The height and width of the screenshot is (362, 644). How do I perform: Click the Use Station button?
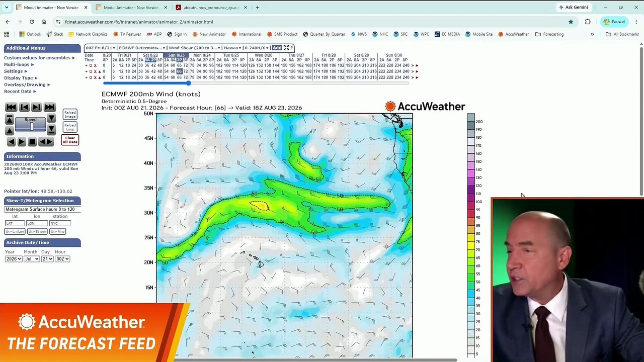(x=37, y=231)
